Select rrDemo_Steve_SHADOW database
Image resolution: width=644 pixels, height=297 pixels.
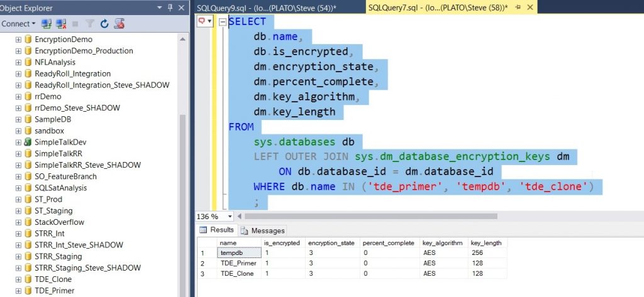tap(77, 108)
